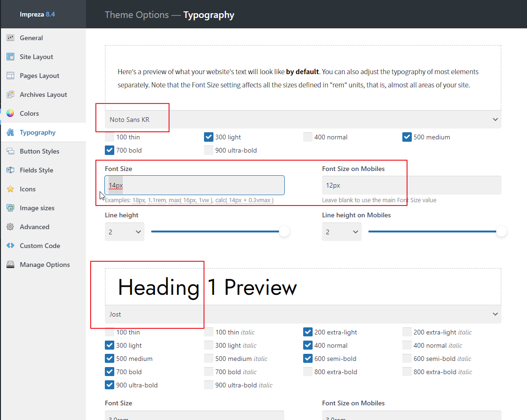Uncheck heading 600 semi-bold weight
Screen dimensions: 527x420
pyautogui.click(x=308, y=359)
